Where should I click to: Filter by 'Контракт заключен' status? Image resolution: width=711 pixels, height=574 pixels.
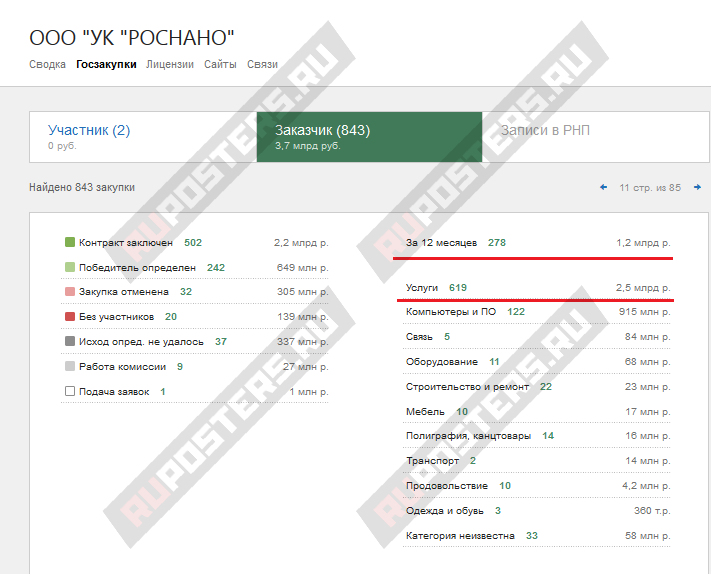126,243
